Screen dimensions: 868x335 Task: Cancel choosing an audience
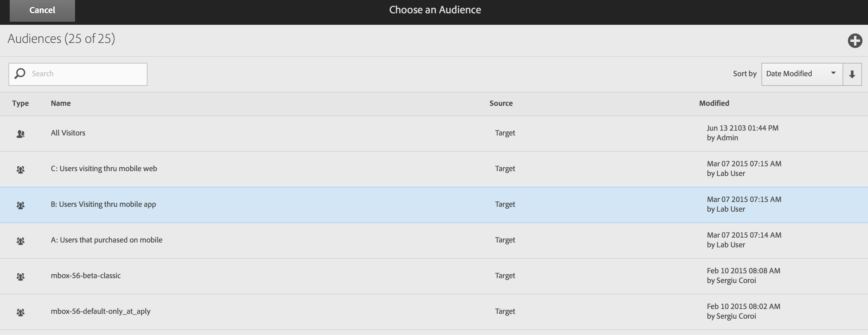point(42,11)
